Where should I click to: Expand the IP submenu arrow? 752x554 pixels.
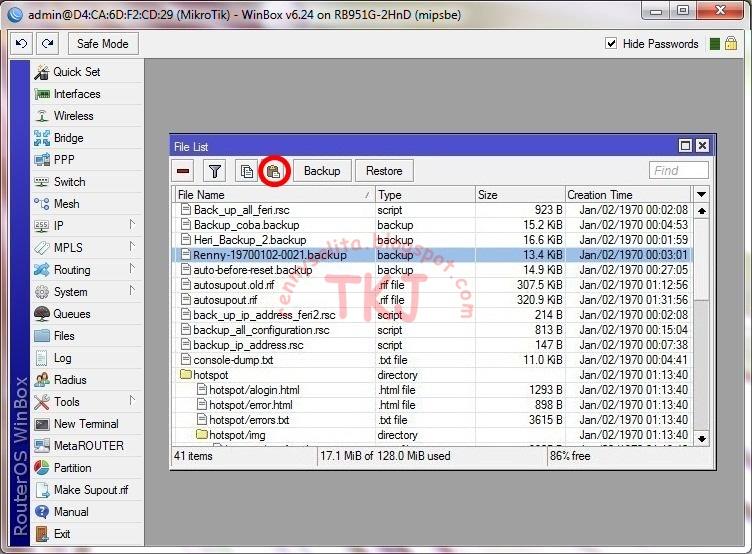[132, 224]
